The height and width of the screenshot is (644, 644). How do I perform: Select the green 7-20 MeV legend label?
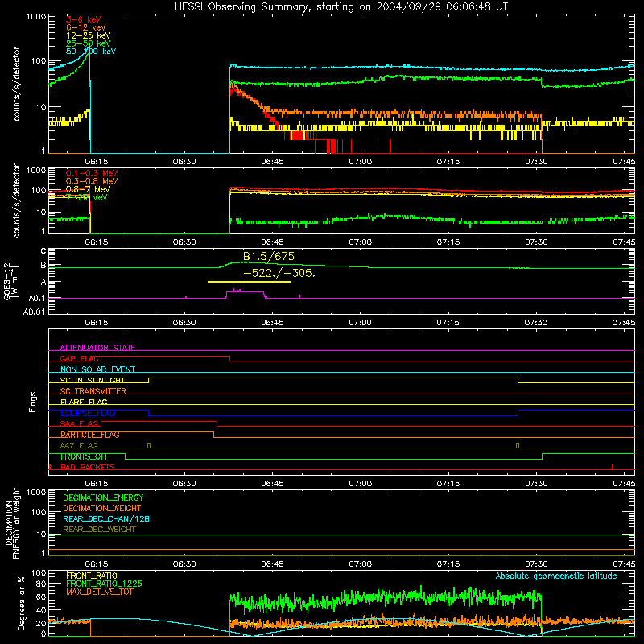coord(86,197)
